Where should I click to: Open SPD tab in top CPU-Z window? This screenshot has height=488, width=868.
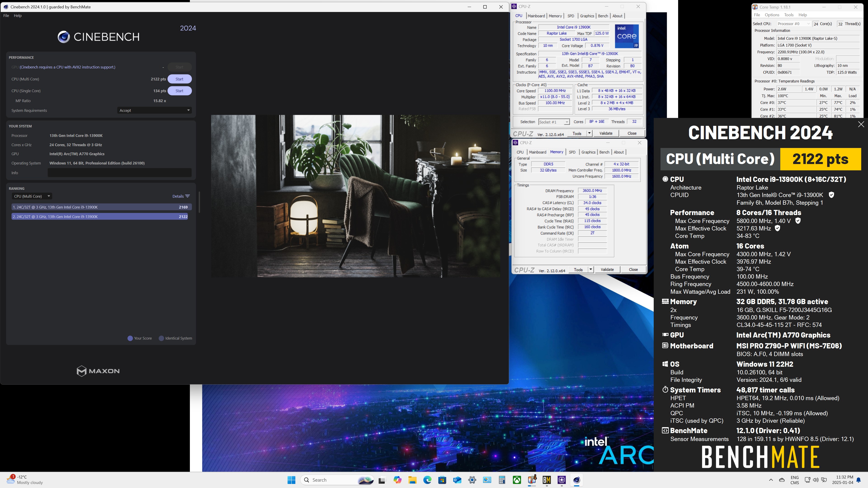point(571,16)
